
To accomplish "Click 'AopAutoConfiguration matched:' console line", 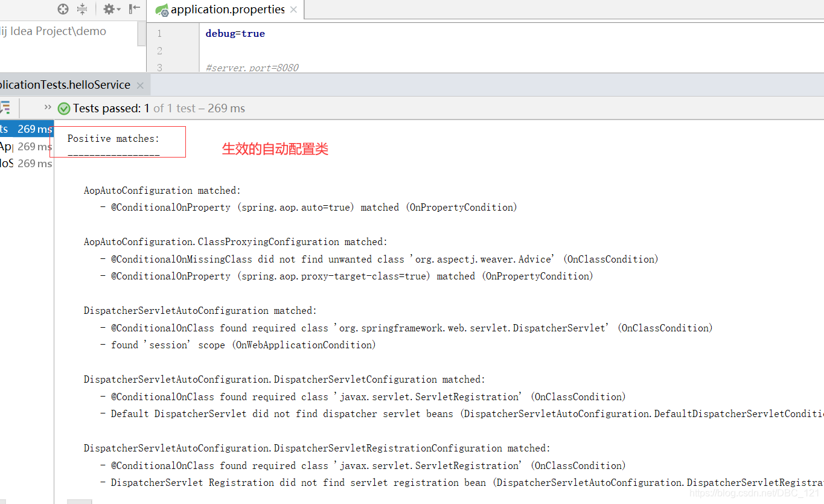I will tap(162, 191).
